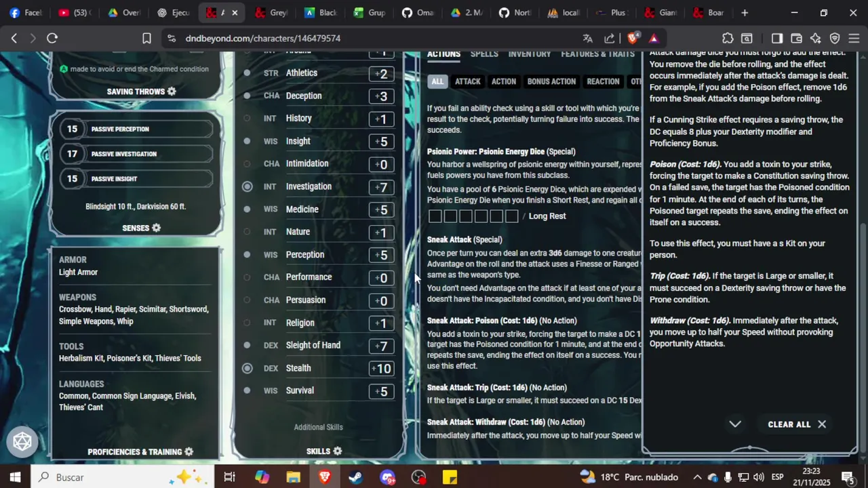
Task: Toggle Sleight of Hand proficiency dot
Action: (x=247, y=345)
